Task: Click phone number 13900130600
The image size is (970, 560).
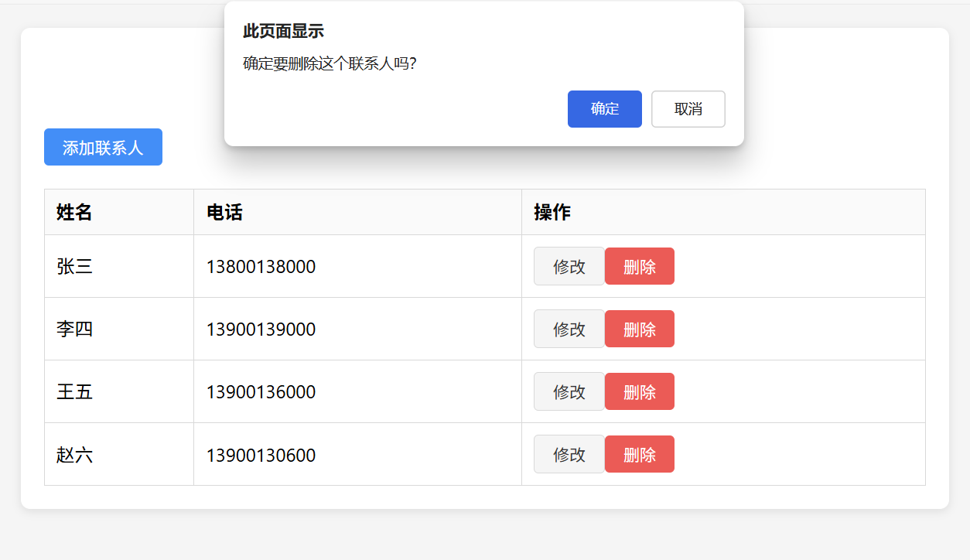Action: 261,456
